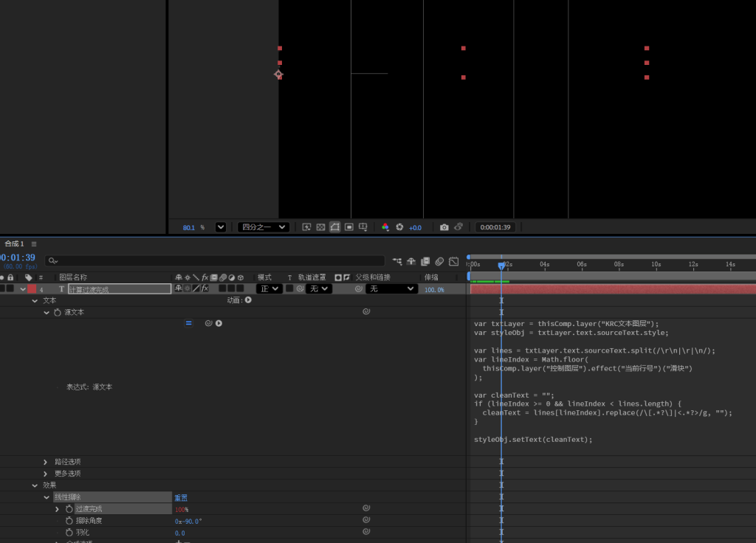Expand the 路径选项 group

click(46, 462)
